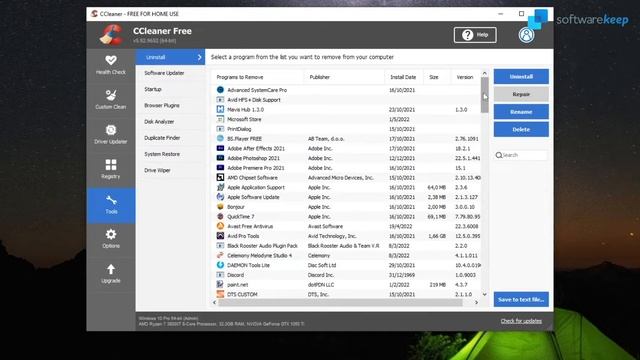Click the Adobe Photoshop 2021 icon
This screenshot has width=640, height=360.
pos(220,158)
